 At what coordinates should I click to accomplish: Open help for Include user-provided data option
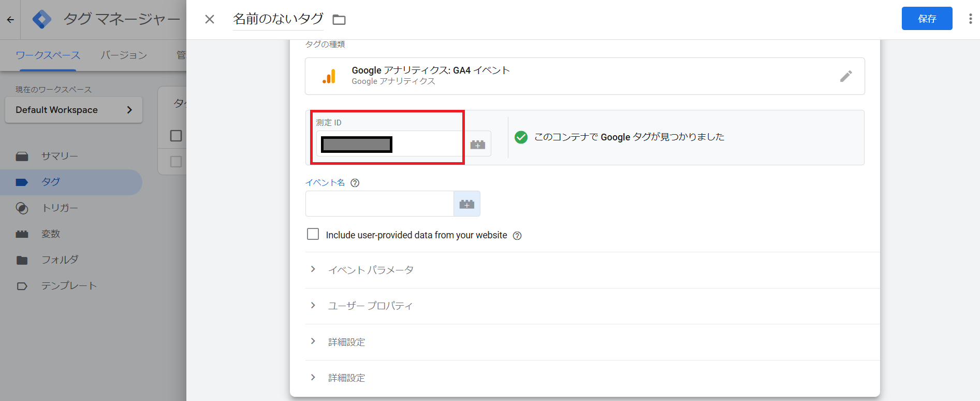coord(517,235)
